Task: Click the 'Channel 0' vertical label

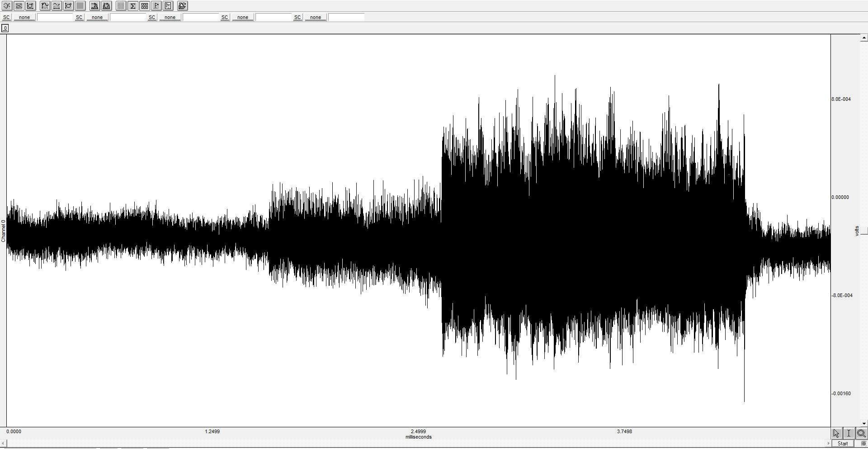Action: (3, 231)
